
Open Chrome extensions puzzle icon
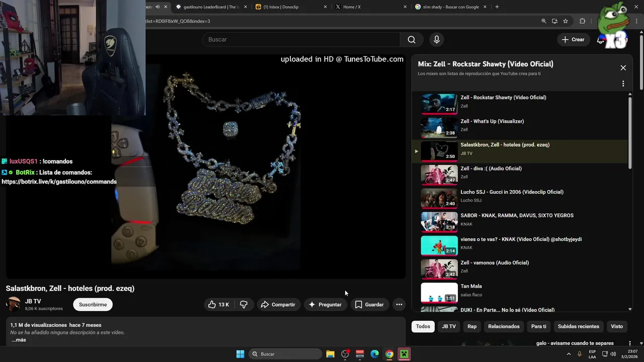click(x=583, y=21)
